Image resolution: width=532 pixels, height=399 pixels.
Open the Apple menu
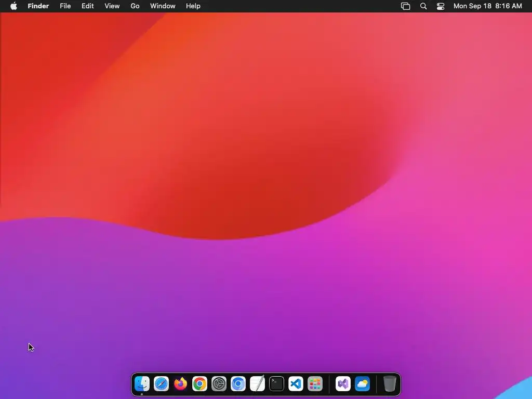[14, 6]
